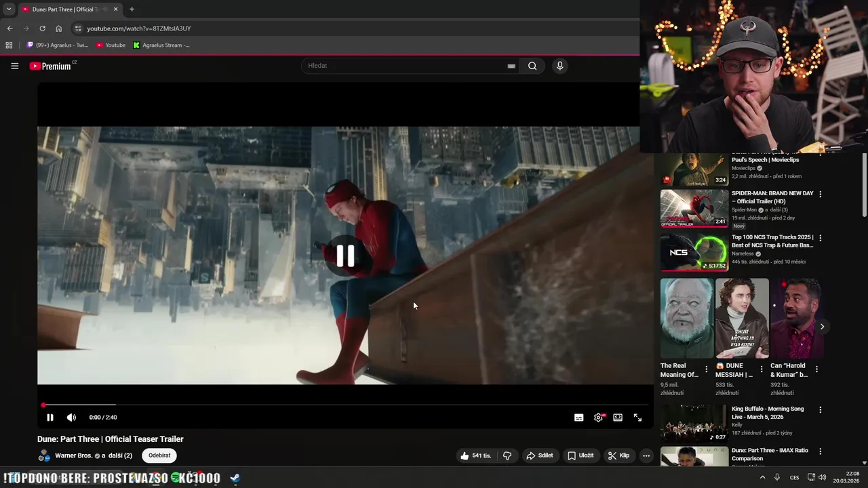Open network settings from the tray

tap(810, 477)
